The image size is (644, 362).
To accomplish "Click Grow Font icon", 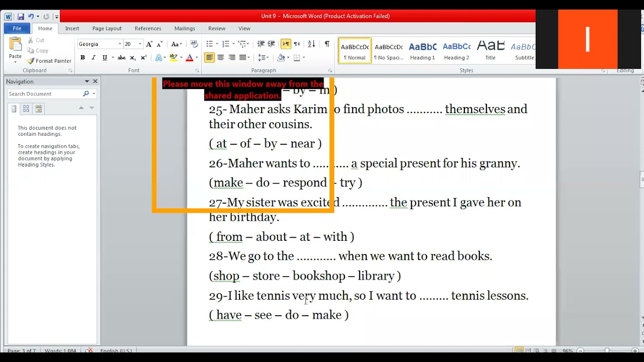I will pyautogui.click(x=149, y=44).
